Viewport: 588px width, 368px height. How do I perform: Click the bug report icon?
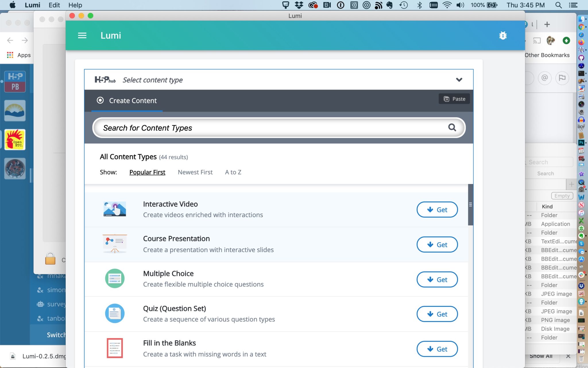(503, 35)
